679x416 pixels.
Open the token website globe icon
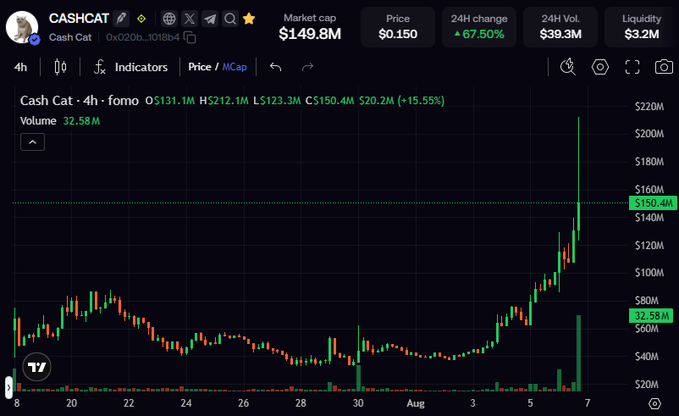[x=169, y=19]
